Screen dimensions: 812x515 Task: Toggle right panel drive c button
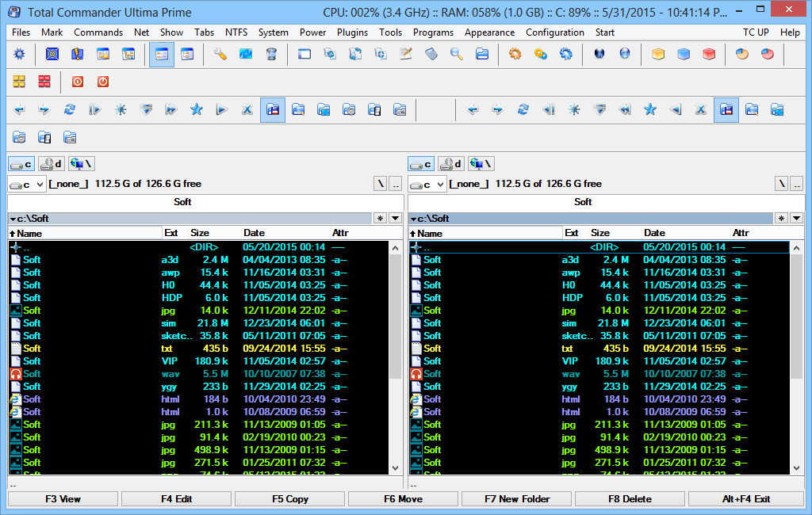coord(421,164)
